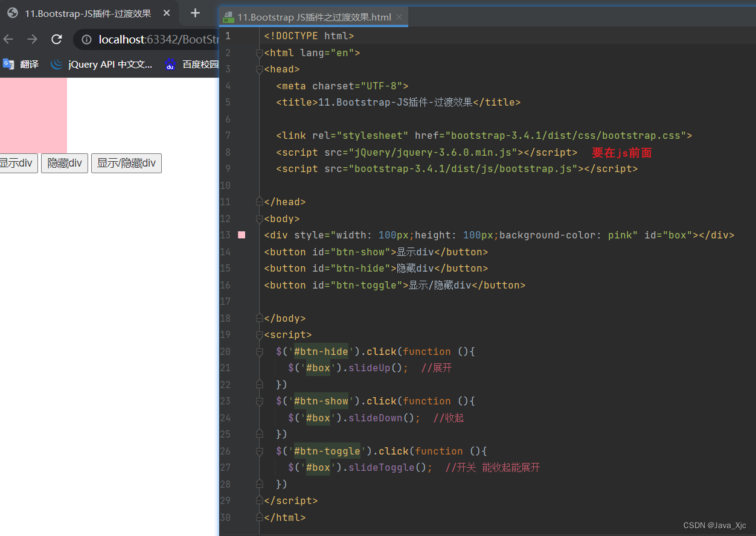The height and width of the screenshot is (536, 756).
Task: Click the 隐藏div button on the page
Action: (65, 163)
